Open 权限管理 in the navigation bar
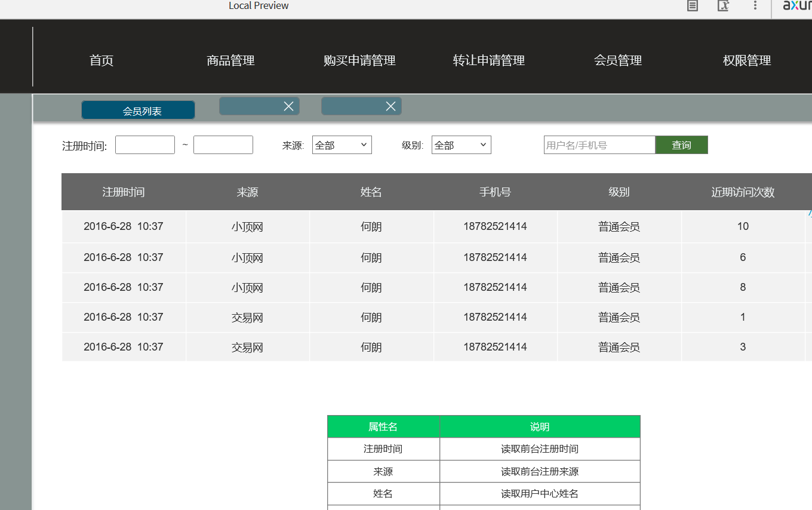Image resolution: width=812 pixels, height=510 pixels. (x=747, y=60)
